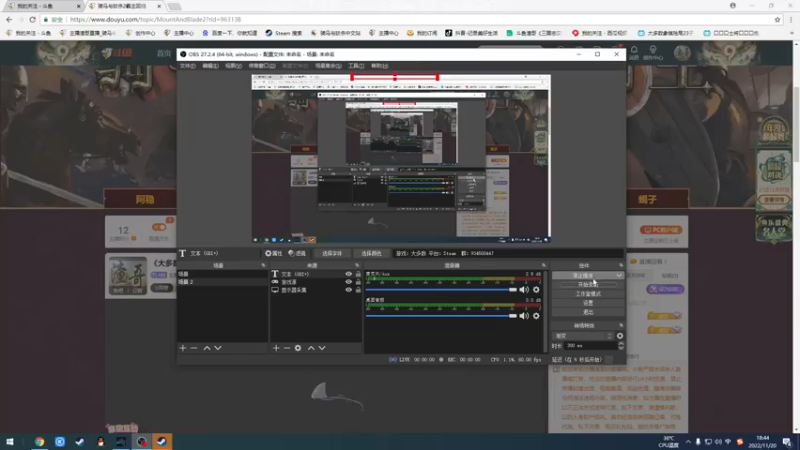This screenshot has width=800, height=450.
Task: Open the Steam search bookmark in Chrome
Action: (284, 33)
